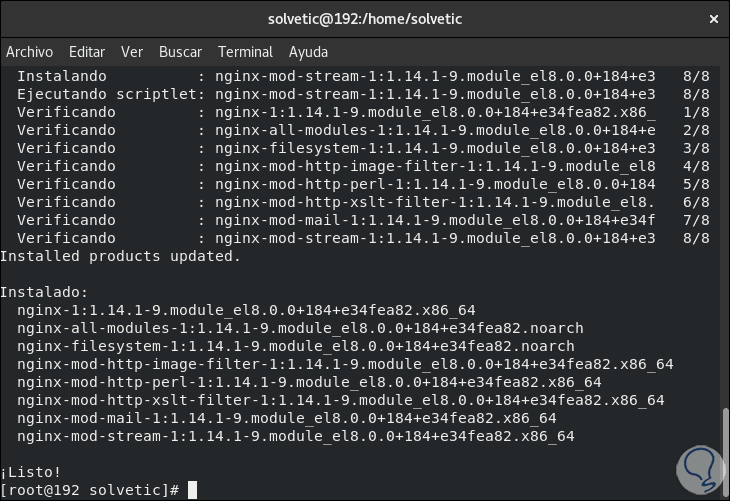Image resolution: width=730 pixels, height=501 pixels.
Task: Click the "Installed products updated." line
Action: [121, 256]
